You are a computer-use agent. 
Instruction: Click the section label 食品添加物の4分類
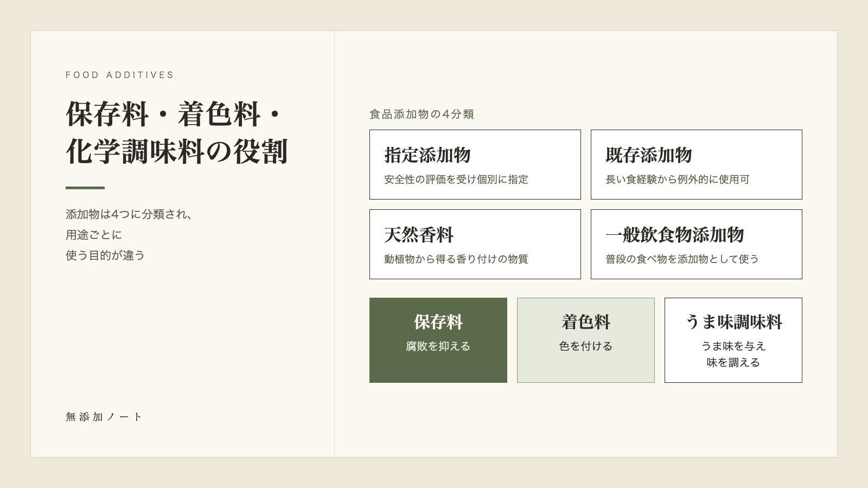pos(422,114)
